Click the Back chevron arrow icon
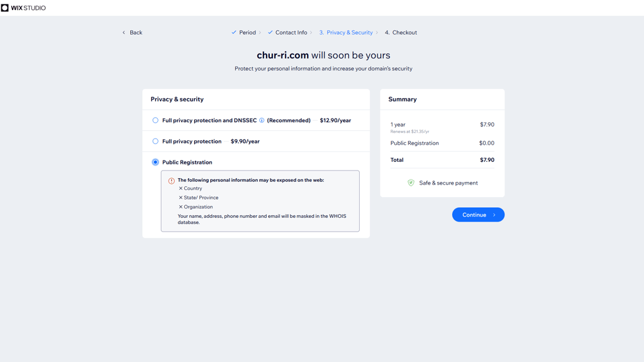 click(124, 33)
